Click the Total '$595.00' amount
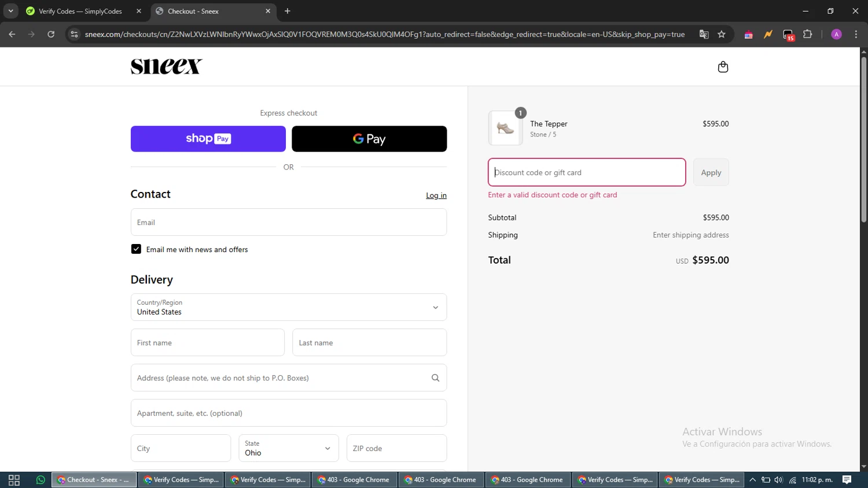This screenshot has height=488, width=868. pyautogui.click(x=711, y=260)
